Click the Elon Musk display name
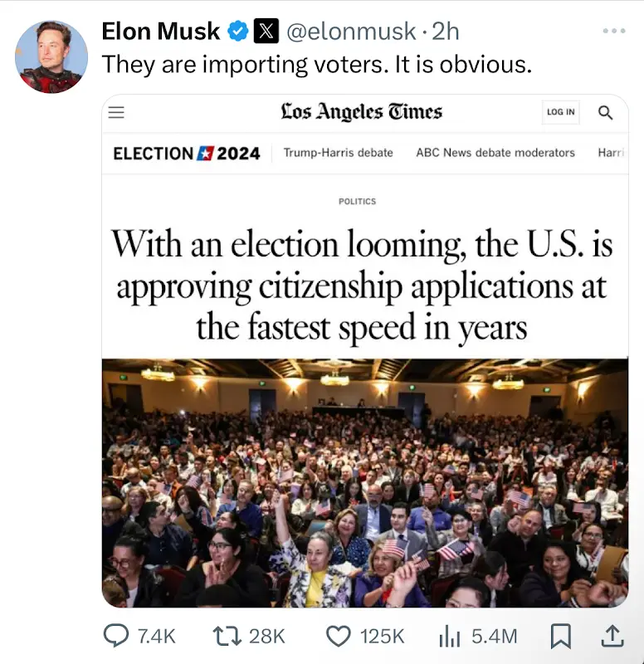Image resolution: width=644 pixels, height=664 pixels. click(161, 32)
